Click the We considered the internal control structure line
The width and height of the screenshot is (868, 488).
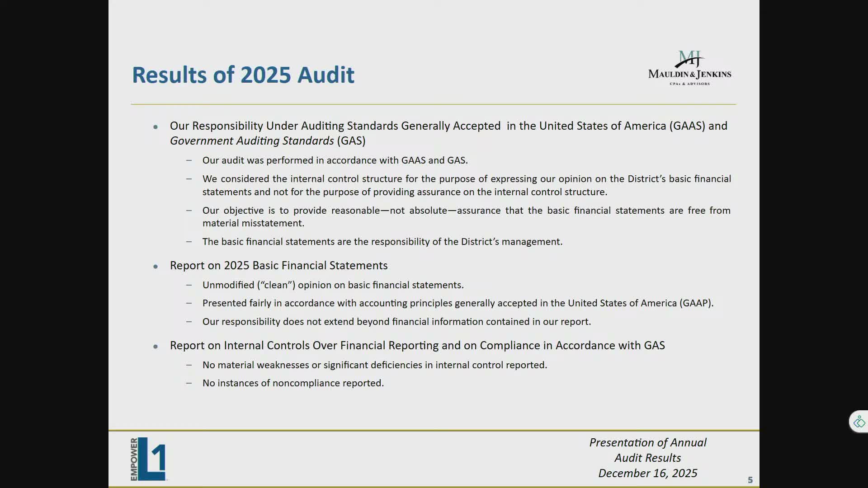click(466, 179)
